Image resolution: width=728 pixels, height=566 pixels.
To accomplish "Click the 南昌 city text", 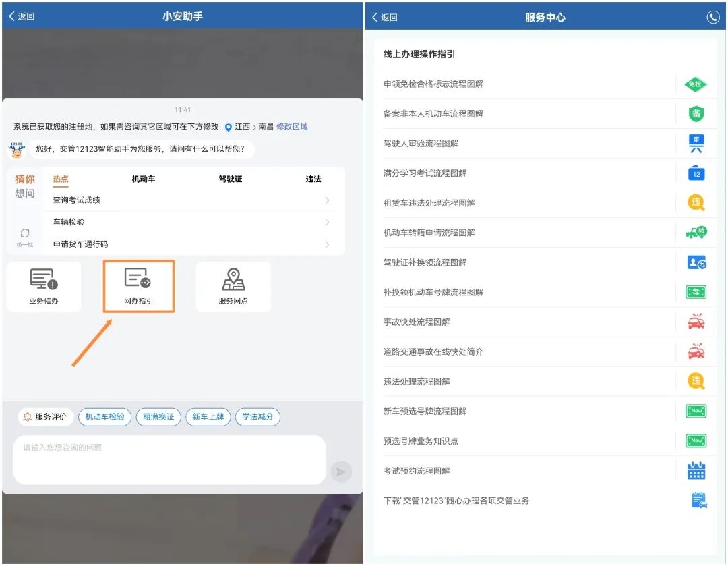I will [x=266, y=127].
